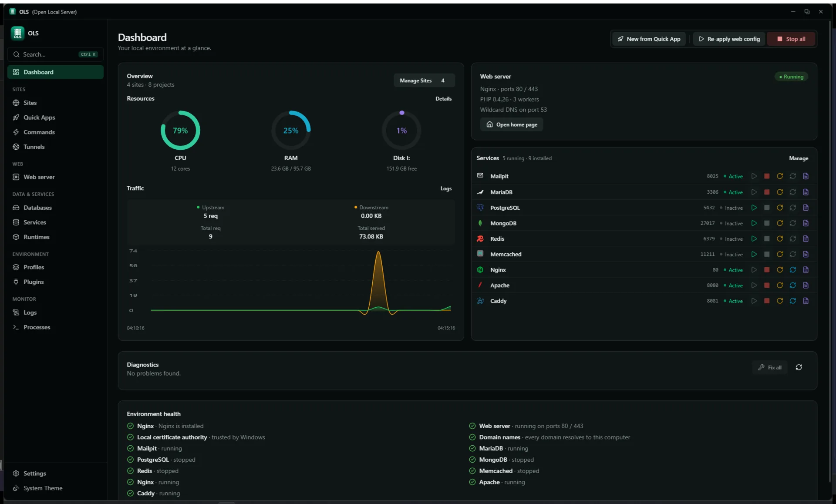Screen dimensions: 836x504
Task: Click the window's vertical scrollbar
Action: click(x=829, y=252)
